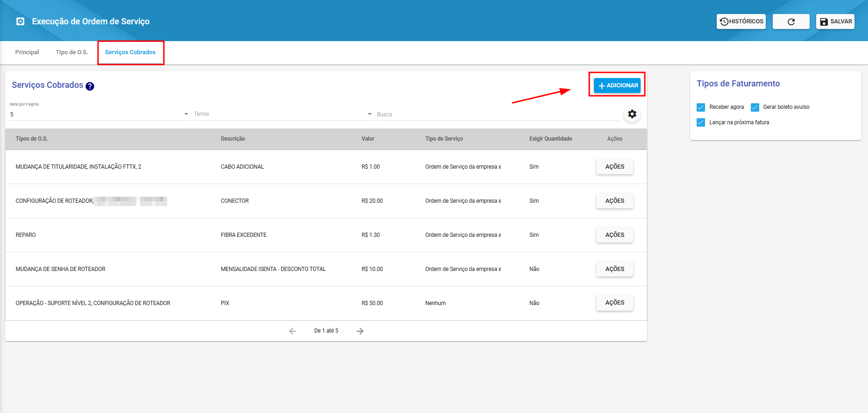Image resolution: width=868 pixels, height=413 pixels.
Task: Switch to the Principal tab
Action: (x=27, y=52)
